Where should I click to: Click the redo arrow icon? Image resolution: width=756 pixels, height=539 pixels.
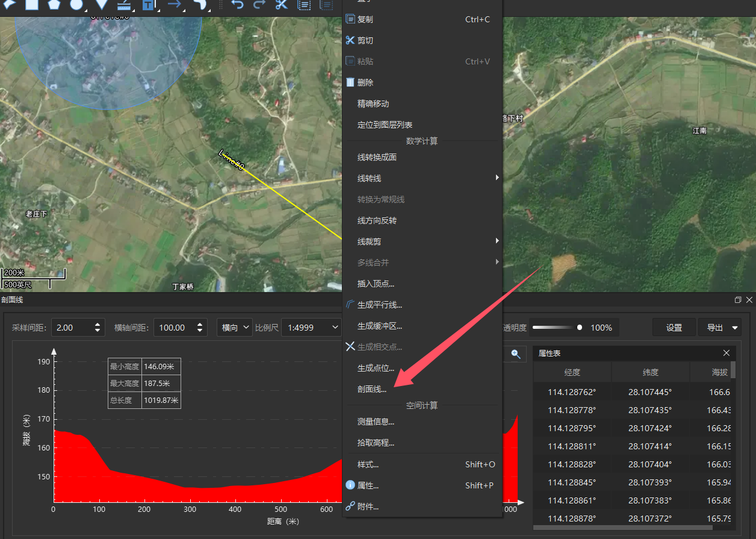[259, 5]
